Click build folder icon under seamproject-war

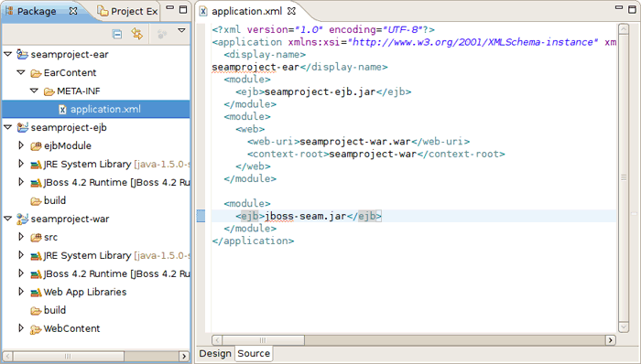36,311
